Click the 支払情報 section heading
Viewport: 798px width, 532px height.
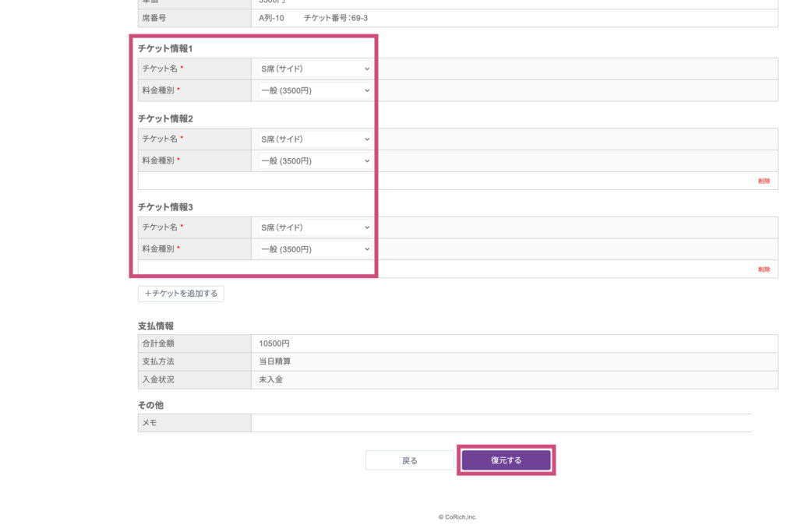coord(155,326)
